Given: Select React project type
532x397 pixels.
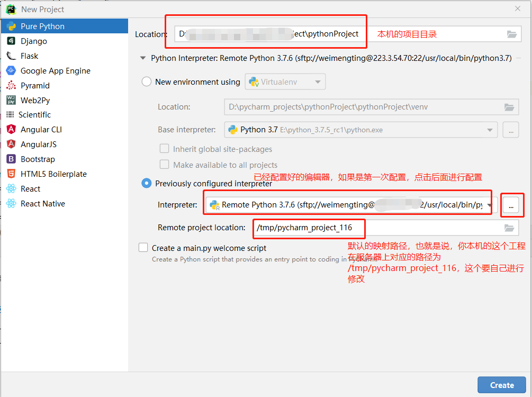Looking at the screenshot, I should (x=65, y=188).
